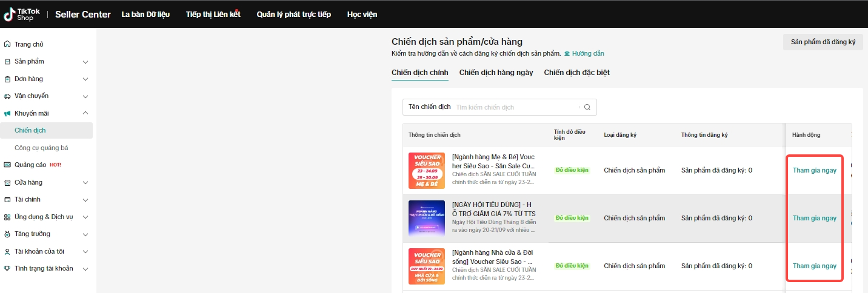Click the Tình trạng tài khoản icon
This screenshot has width=868, height=293.
tap(7, 268)
